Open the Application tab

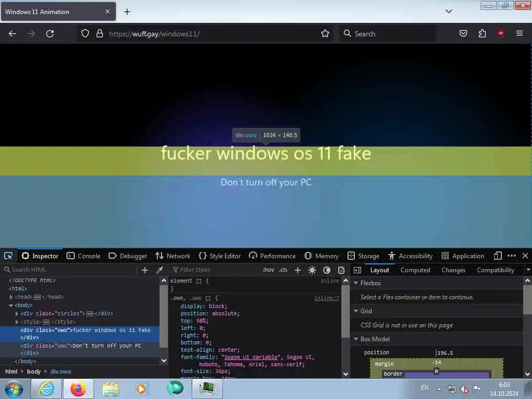[463, 256]
